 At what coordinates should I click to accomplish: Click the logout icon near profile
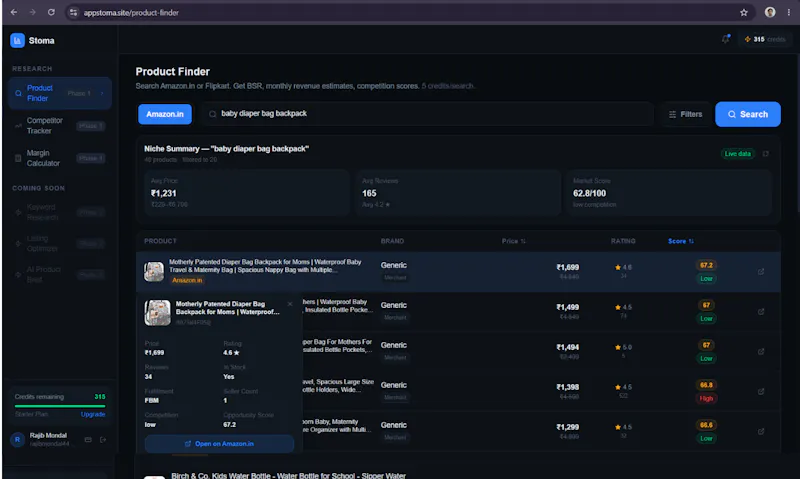click(x=103, y=439)
